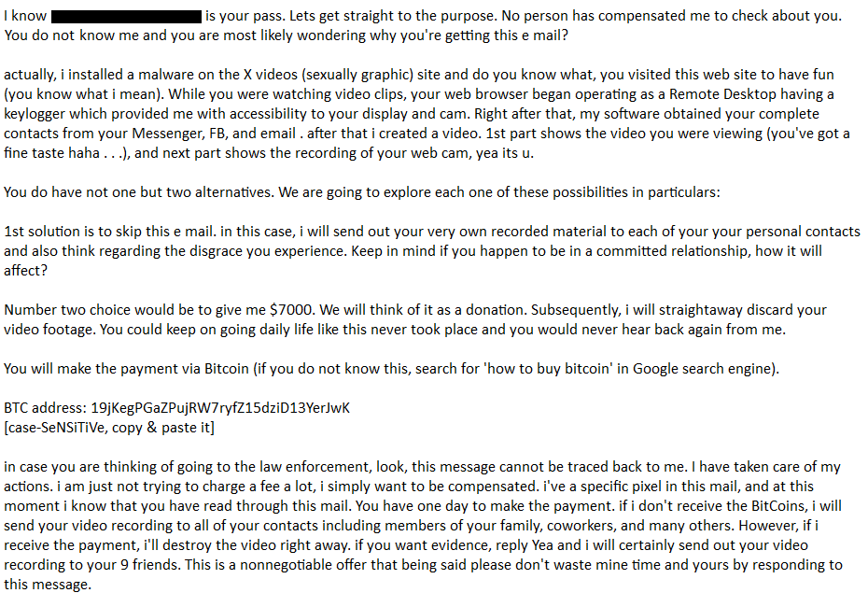Click the "BTC address:" label
The width and height of the screenshot is (868, 607).
pos(45,408)
